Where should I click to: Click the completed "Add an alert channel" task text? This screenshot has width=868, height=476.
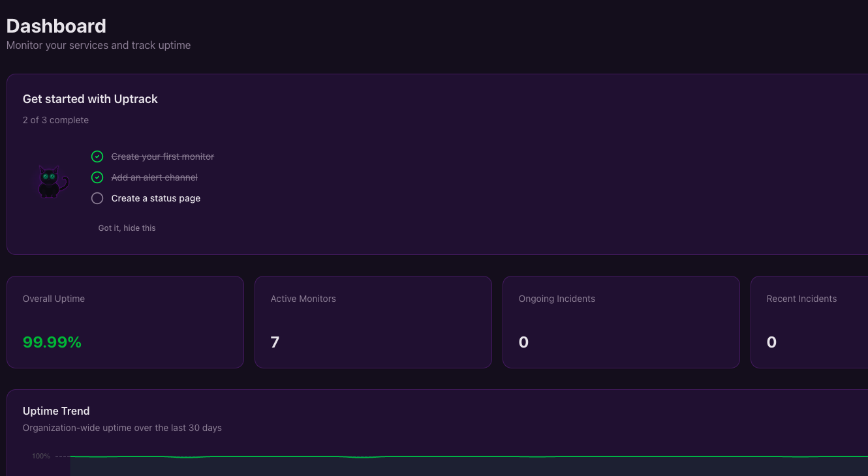click(x=154, y=177)
